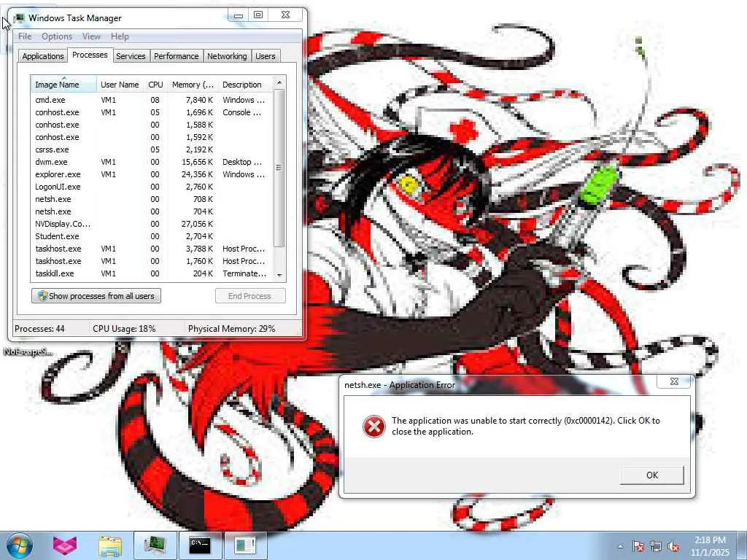Click Show processes from all users
747x560 pixels.
click(96, 296)
